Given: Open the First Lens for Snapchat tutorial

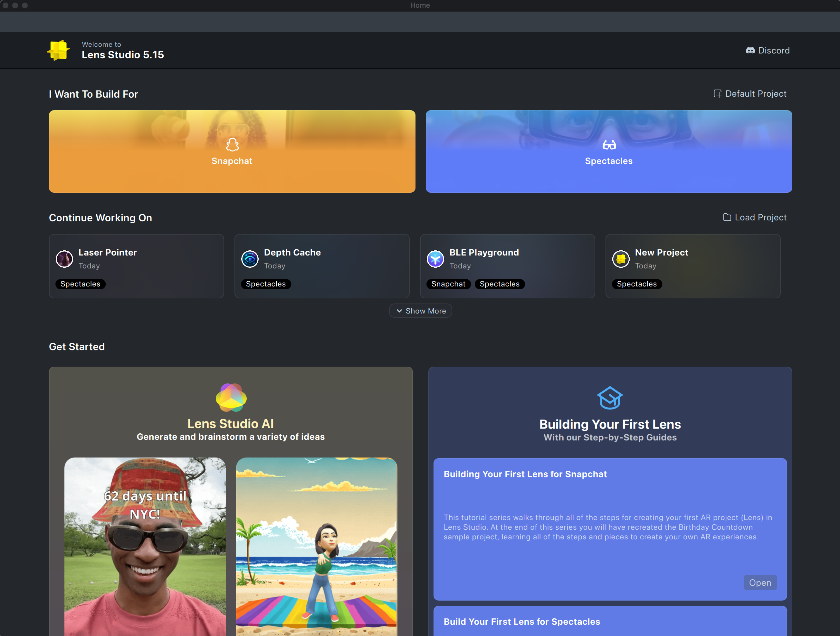Looking at the screenshot, I should (x=759, y=583).
